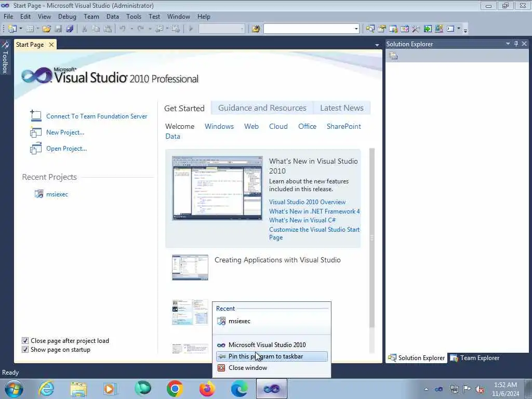Screen dimensions: 532x399
Task: Click the Find in Files binoculars icon
Action: coord(256,29)
